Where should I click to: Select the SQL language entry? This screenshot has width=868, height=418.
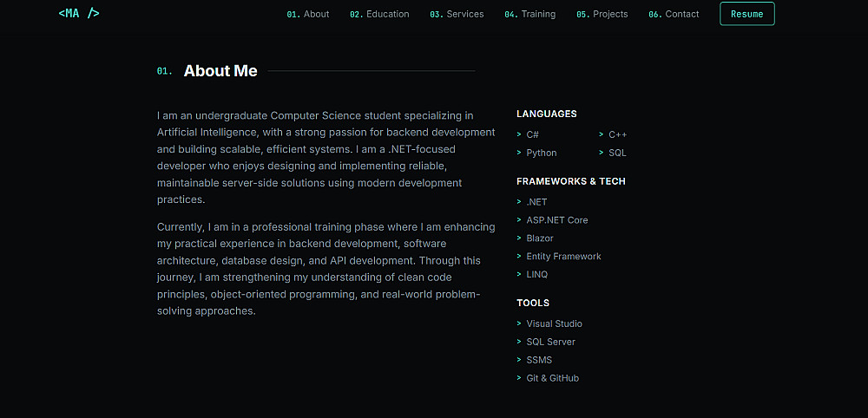616,153
